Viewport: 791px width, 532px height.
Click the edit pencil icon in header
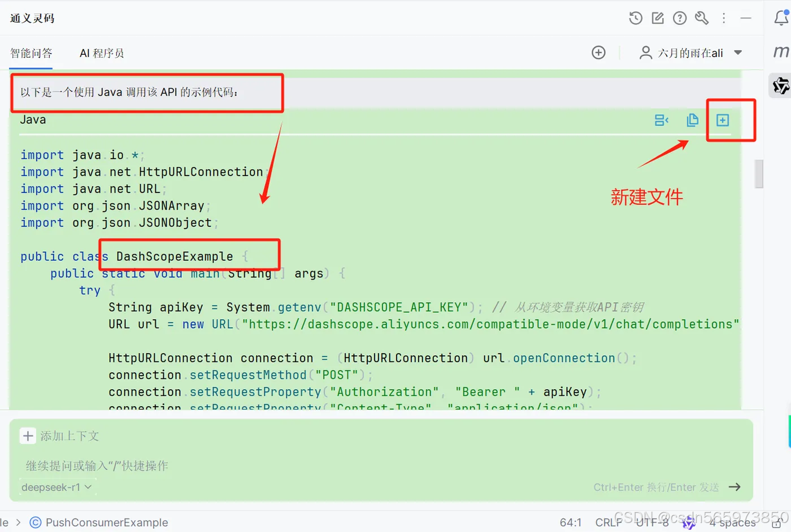[x=658, y=18]
